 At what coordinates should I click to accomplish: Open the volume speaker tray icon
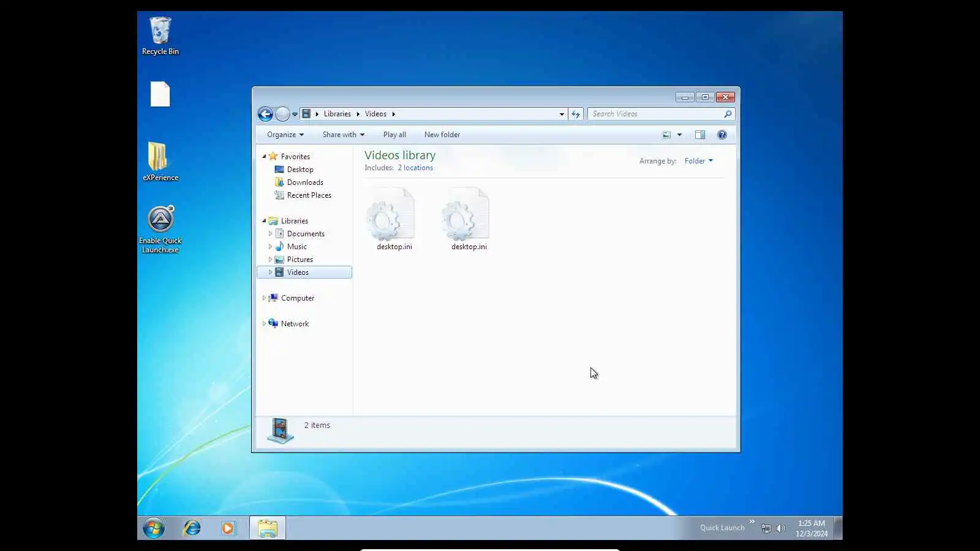(780, 528)
